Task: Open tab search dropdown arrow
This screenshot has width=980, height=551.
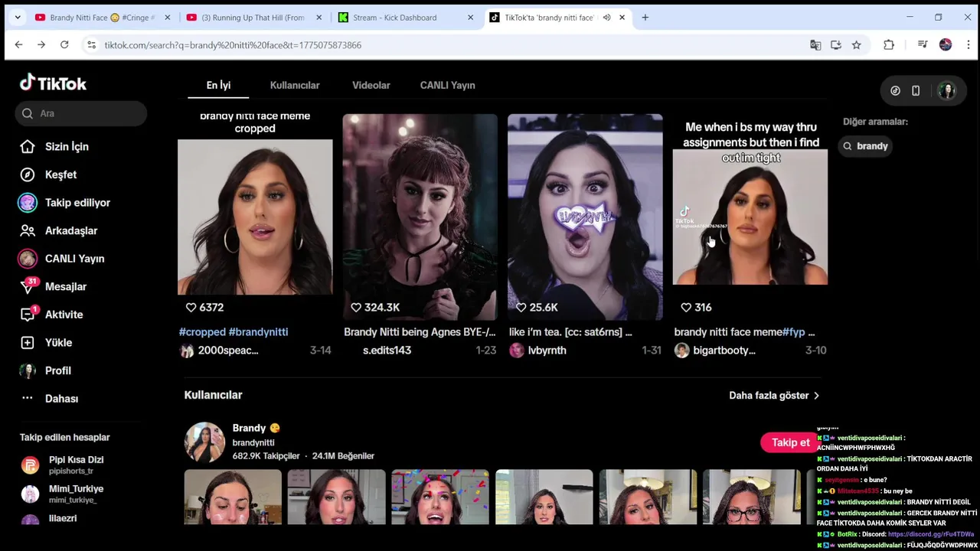Action: click(18, 18)
